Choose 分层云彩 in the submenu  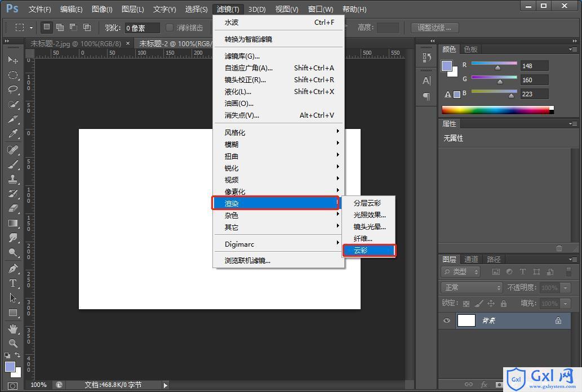(368, 203)
